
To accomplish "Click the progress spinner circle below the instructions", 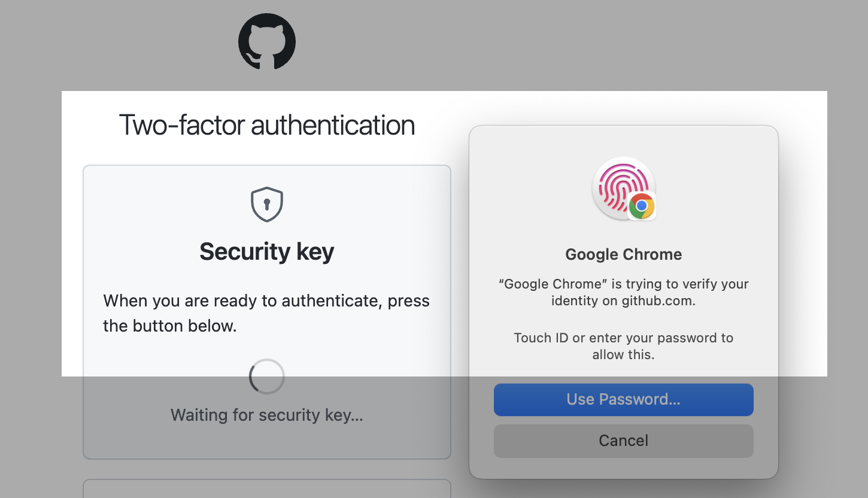I will pyautogui.click(x=266, y=376).
